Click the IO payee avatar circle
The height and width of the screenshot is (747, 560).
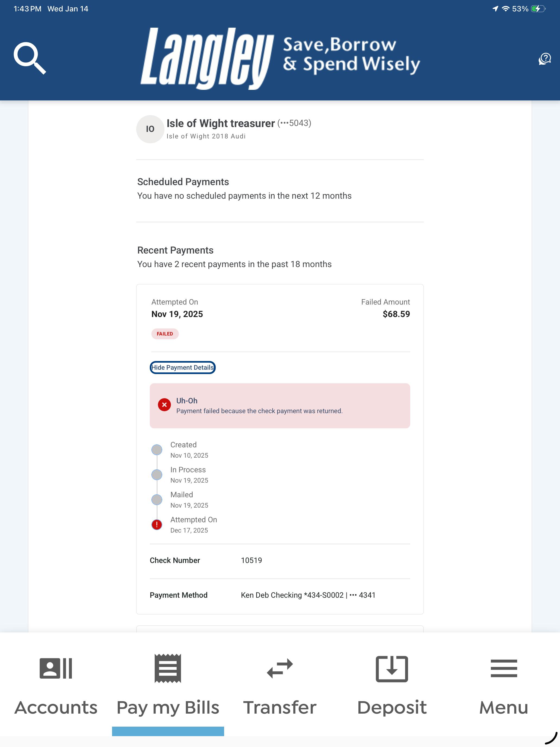150,129
